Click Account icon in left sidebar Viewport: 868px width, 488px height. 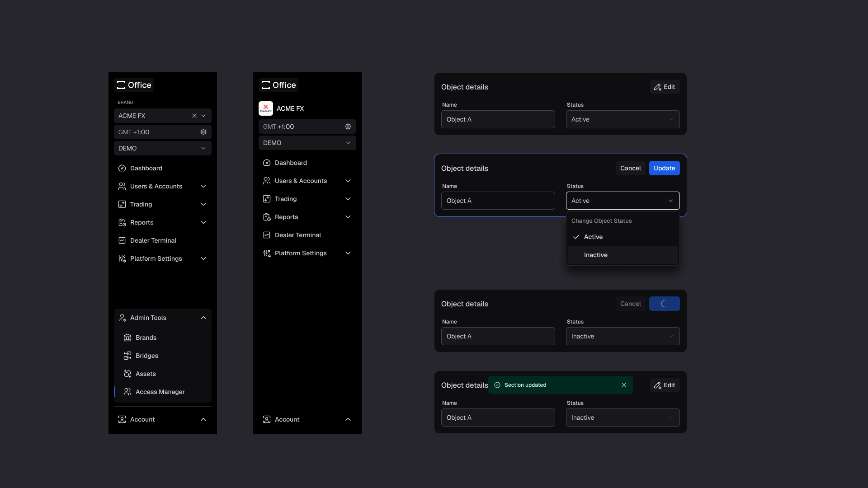122,419
